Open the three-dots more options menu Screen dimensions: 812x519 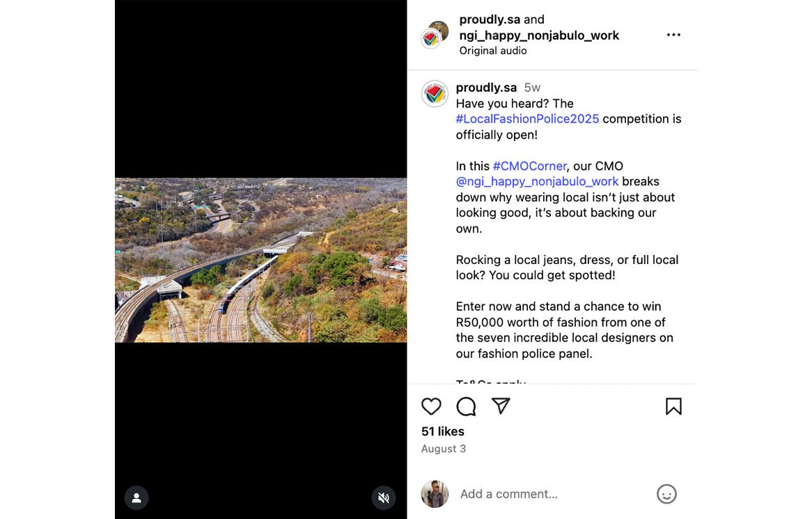[x=673, y=35]
